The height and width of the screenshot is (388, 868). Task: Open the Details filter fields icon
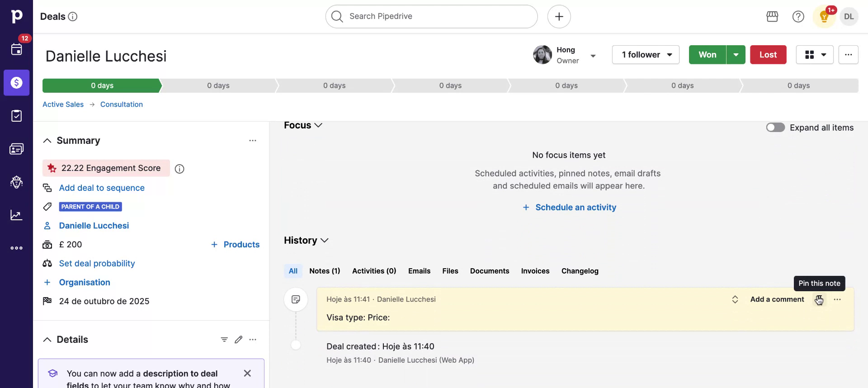pyautogui.click(x=224, y=340)
